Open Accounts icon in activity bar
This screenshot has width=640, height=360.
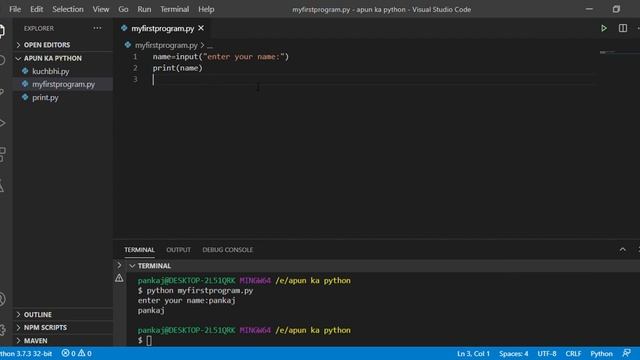tap(2, 299)
